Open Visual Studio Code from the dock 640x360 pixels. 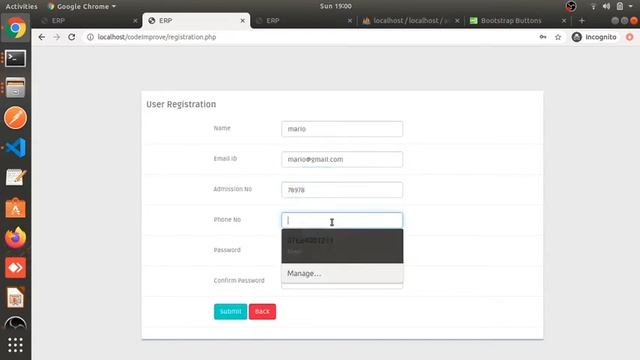16,147
